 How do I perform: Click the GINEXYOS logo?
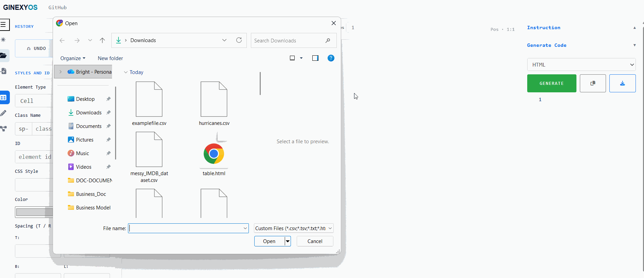[20, 7]
